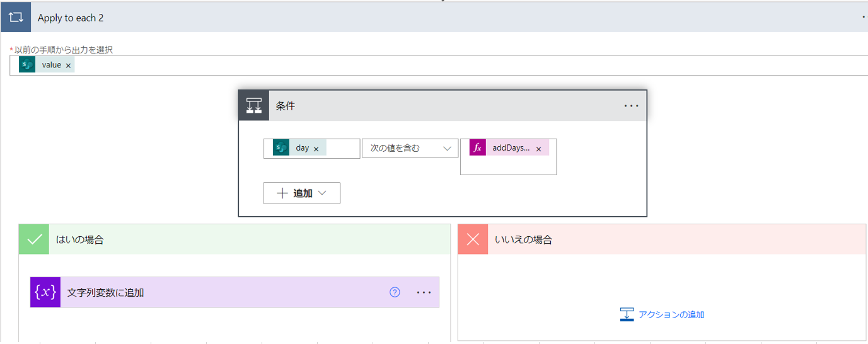Click the 追加 add condition button
Viewport: 868px width, 344px height.
point(301,193)
